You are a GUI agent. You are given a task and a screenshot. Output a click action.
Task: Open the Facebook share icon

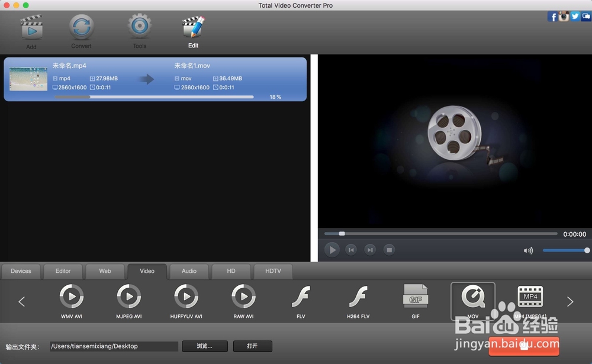[x=552, y=17]
